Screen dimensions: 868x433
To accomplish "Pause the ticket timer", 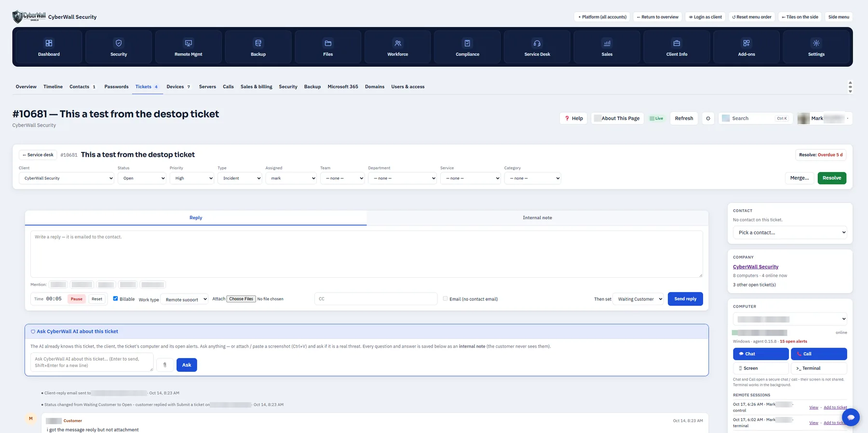I will point(77,299).
